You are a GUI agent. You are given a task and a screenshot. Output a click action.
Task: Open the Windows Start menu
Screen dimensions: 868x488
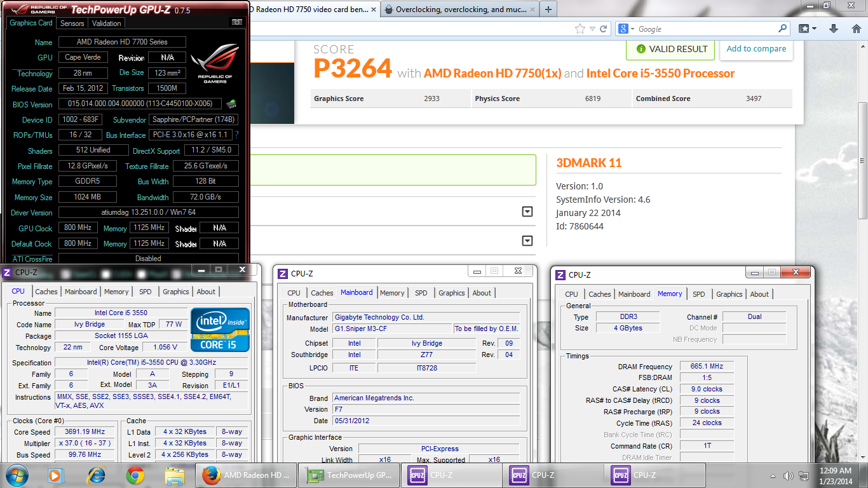point(16,475)
